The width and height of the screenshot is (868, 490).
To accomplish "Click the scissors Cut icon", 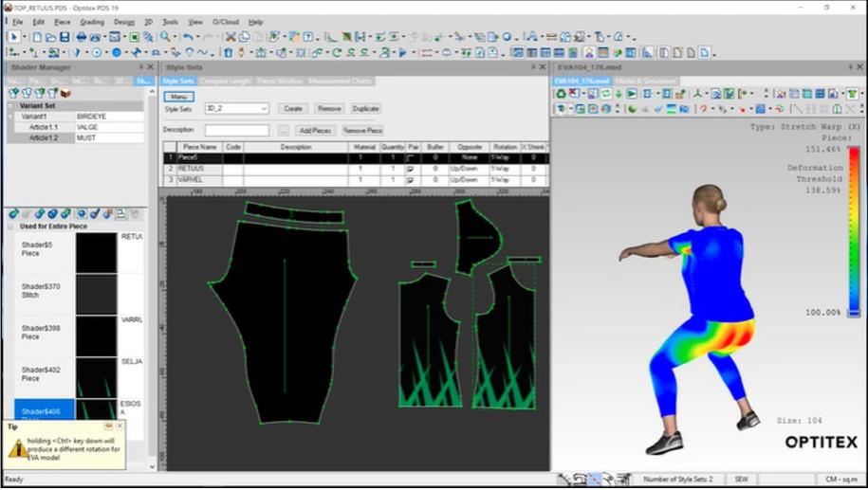I will click(231, 37).
